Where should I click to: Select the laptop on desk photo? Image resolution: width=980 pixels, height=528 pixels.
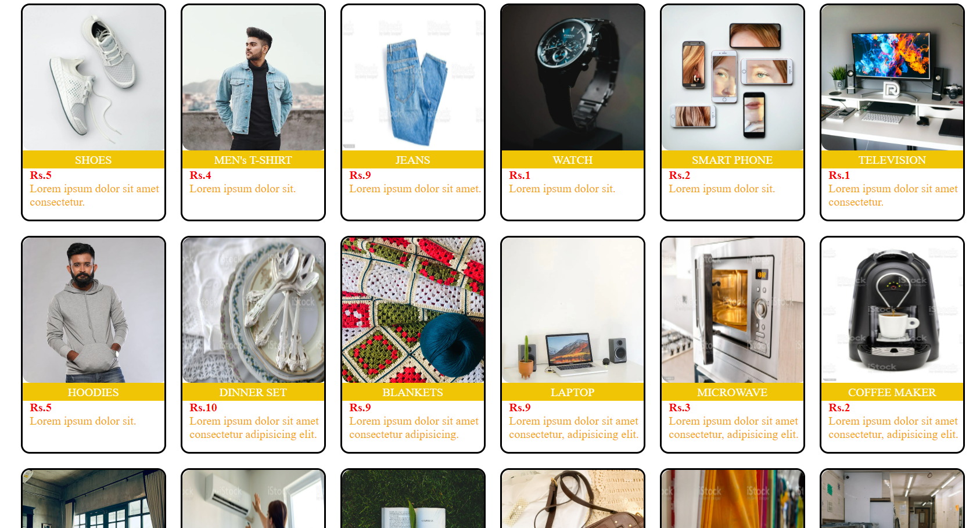pyautogui.click(x=573, y=311)
